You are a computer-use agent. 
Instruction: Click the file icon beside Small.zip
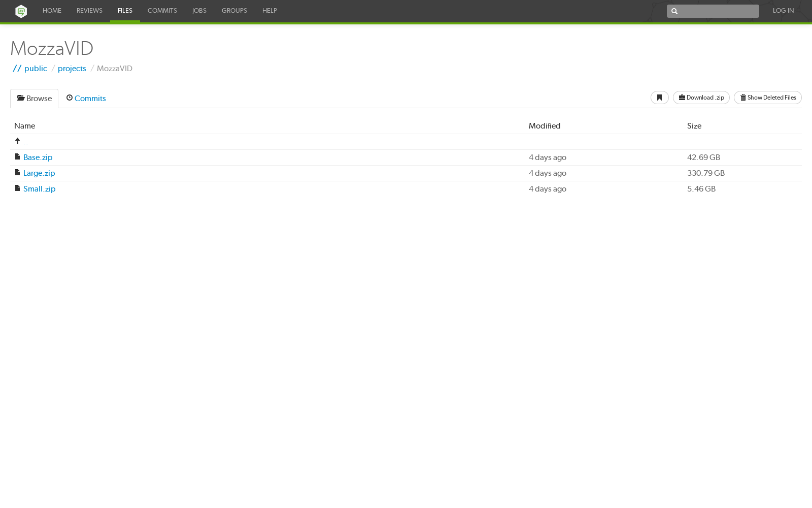click(17, 188)
